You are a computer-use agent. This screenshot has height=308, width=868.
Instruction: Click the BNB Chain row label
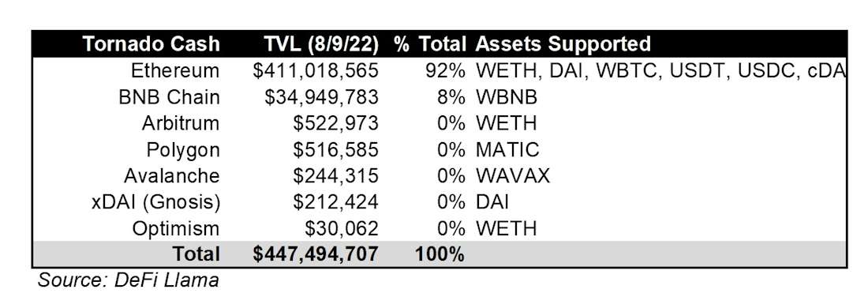[170, 97]
